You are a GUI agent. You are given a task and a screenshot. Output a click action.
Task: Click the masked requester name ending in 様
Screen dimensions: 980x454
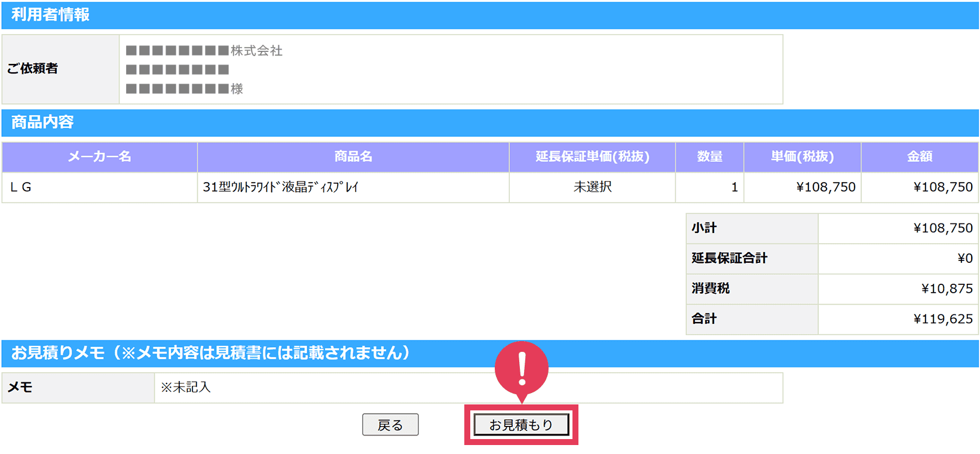185,89
